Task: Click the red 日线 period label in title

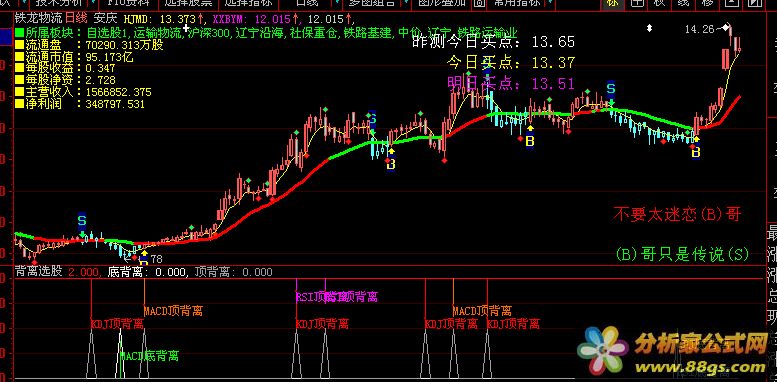Action: (76, 19)
